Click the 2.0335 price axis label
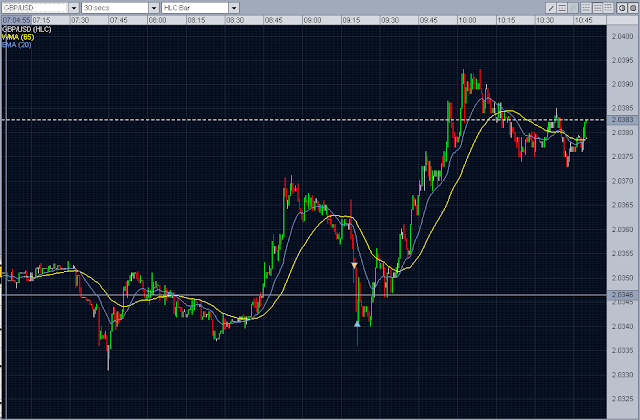Screen dimensions: 640x420 [x=622, y=350]
